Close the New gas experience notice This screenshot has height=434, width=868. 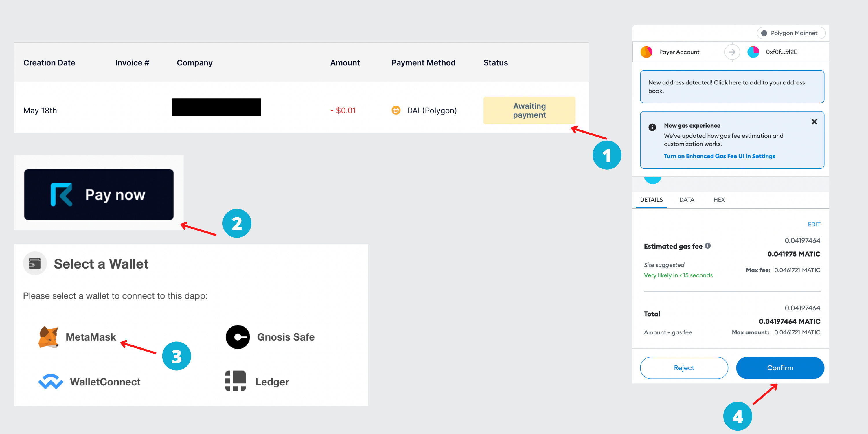coord(814,122)
